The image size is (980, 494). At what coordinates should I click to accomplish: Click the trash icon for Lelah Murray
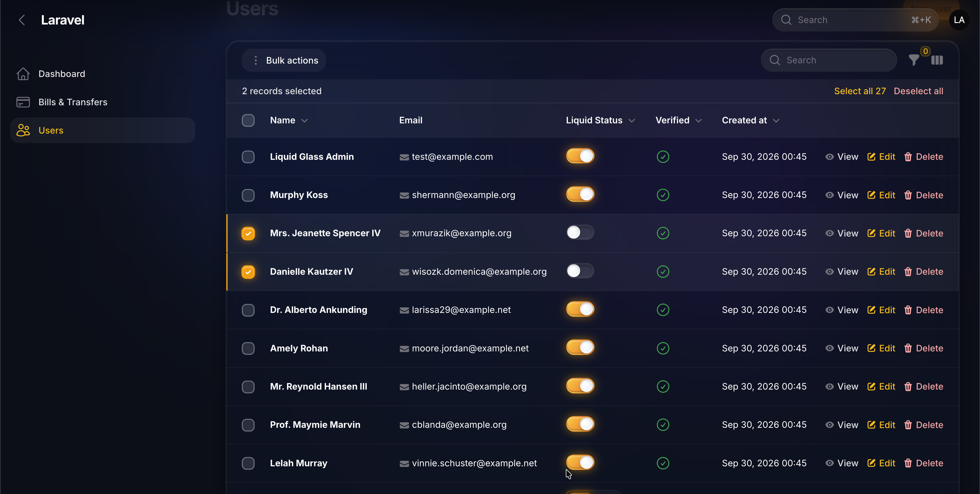pyautogui.click(x=908, y=463)
